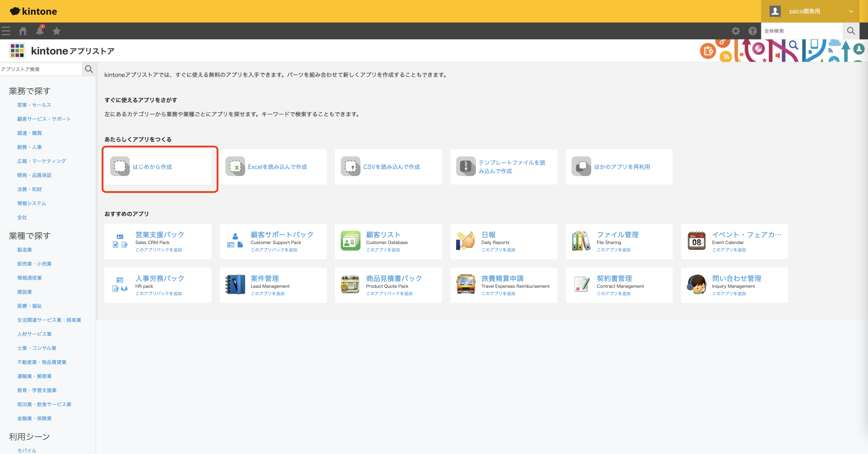Open the settings gear icon
Image resolution: width=868 pixels, height=454 pixels.
[736, 31]
